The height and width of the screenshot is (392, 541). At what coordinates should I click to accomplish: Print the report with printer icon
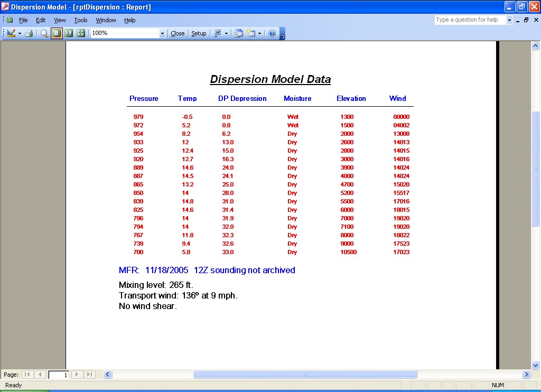[29, 33]
